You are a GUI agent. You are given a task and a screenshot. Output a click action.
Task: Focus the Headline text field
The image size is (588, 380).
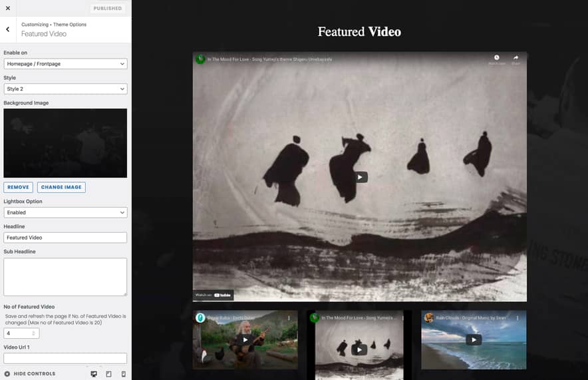pos(65,238)
